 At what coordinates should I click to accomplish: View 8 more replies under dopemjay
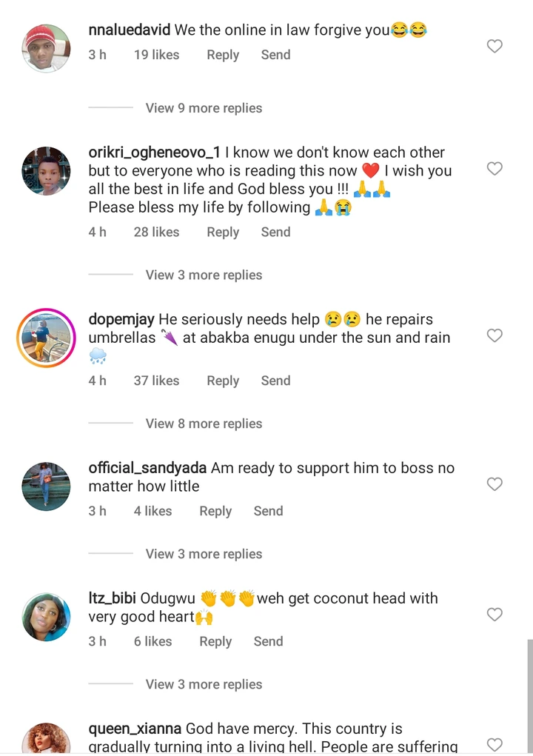tap(204, 424)
